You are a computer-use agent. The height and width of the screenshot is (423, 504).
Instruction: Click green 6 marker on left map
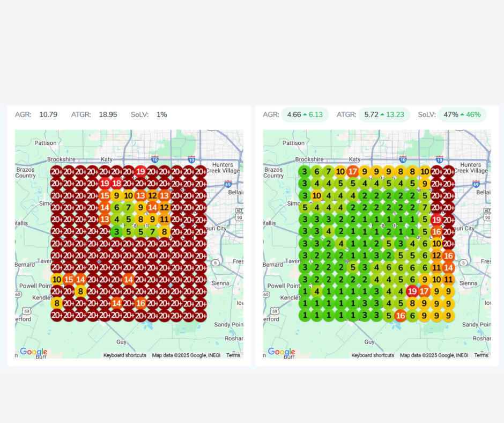[116, 208]
